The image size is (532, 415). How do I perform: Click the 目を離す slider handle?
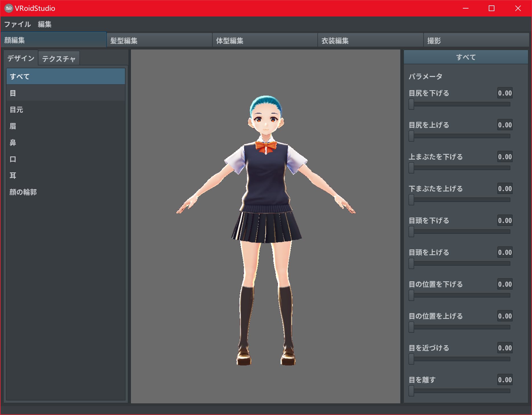tap(411, 391)
